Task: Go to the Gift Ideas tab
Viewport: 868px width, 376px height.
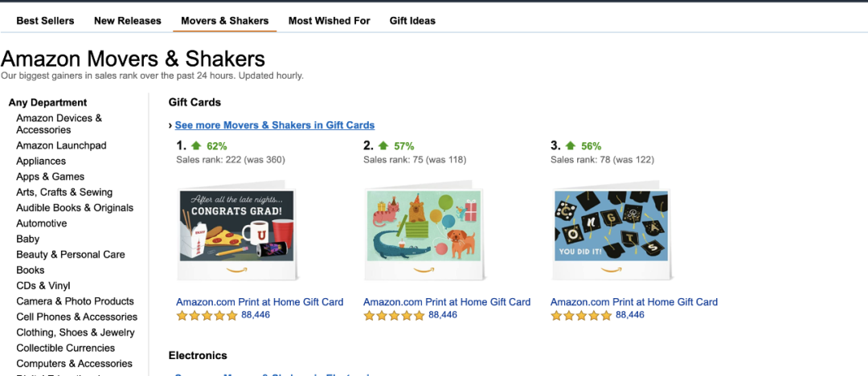Action: tap(412, 21)
